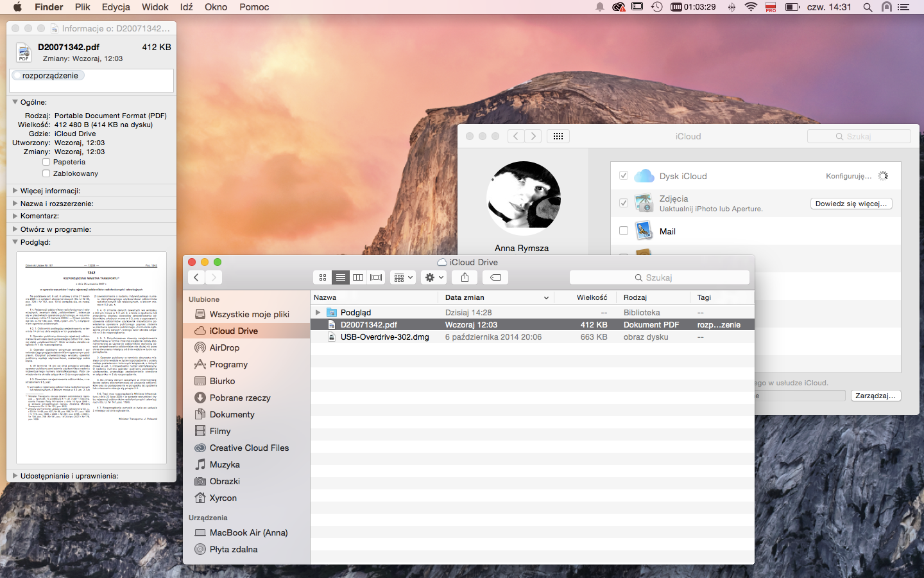Click the Finder Szukaj search field

tap(659, 277)
